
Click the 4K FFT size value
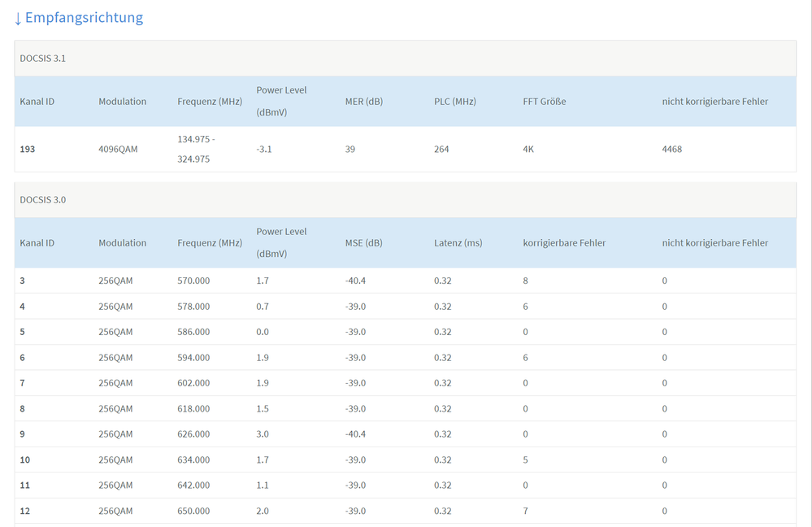(529, 150)
